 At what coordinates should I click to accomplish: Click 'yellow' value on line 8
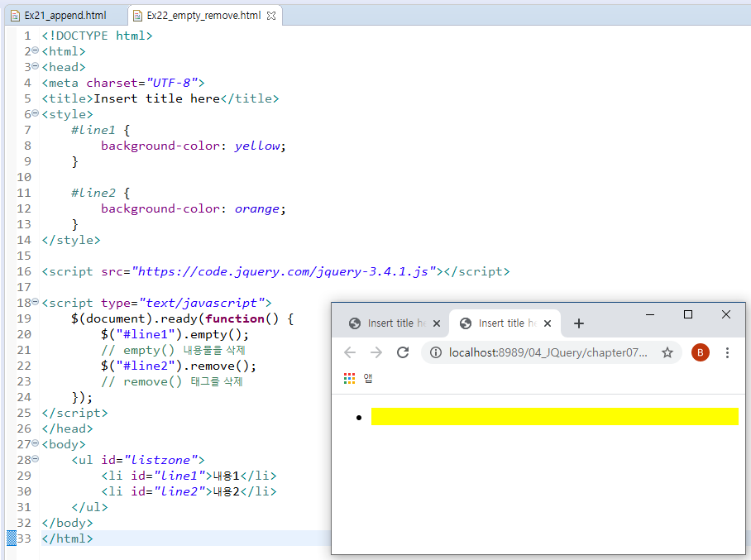[x=257, y=146]
